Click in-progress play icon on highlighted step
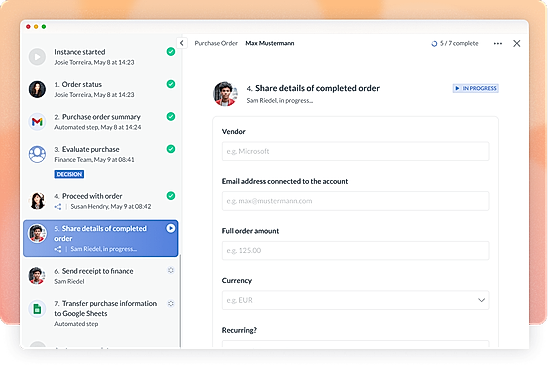This screenshot has height=368, width=548. 171,228
